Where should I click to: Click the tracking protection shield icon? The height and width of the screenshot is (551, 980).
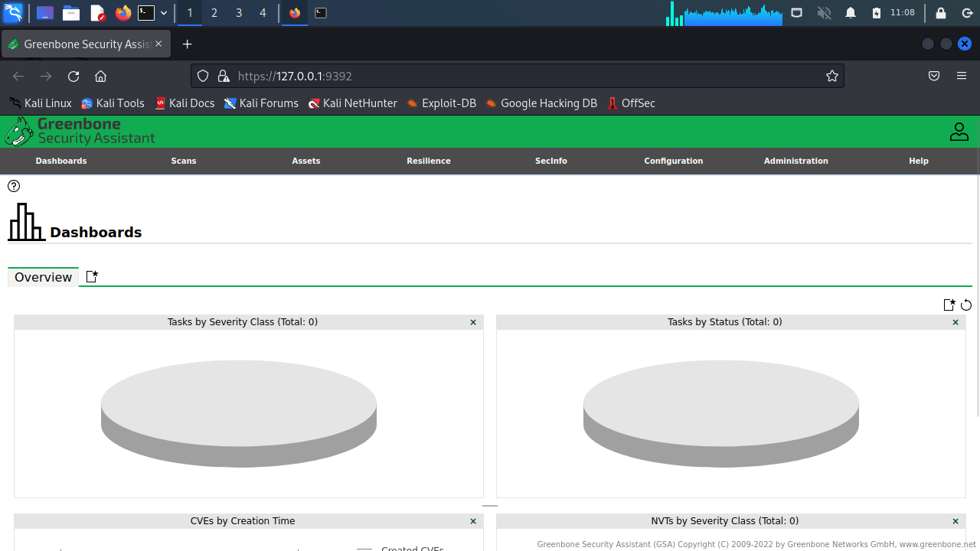[203, 76]
